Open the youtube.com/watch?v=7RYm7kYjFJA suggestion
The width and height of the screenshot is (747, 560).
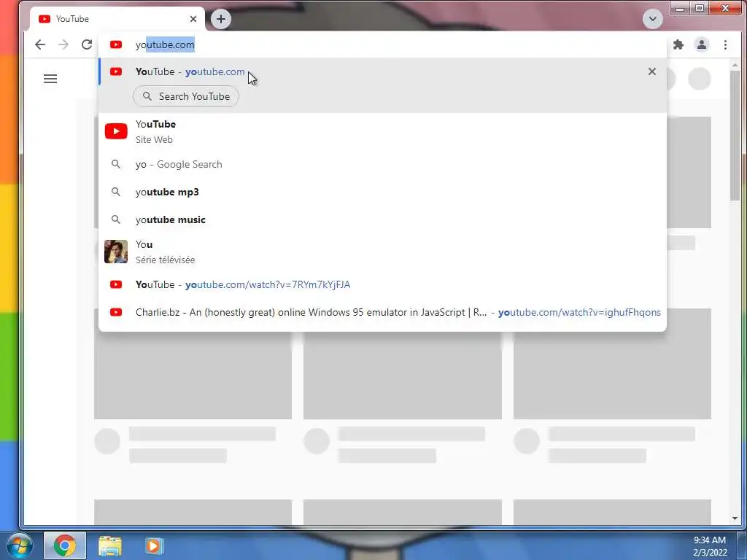pyautogui.click(x=382, y=284)
